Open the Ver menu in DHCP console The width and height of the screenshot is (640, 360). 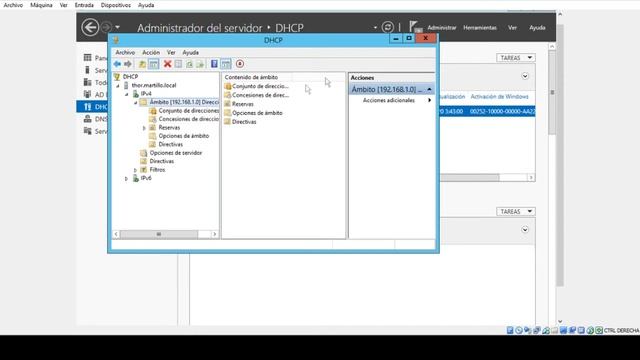[x=171, y=53]
